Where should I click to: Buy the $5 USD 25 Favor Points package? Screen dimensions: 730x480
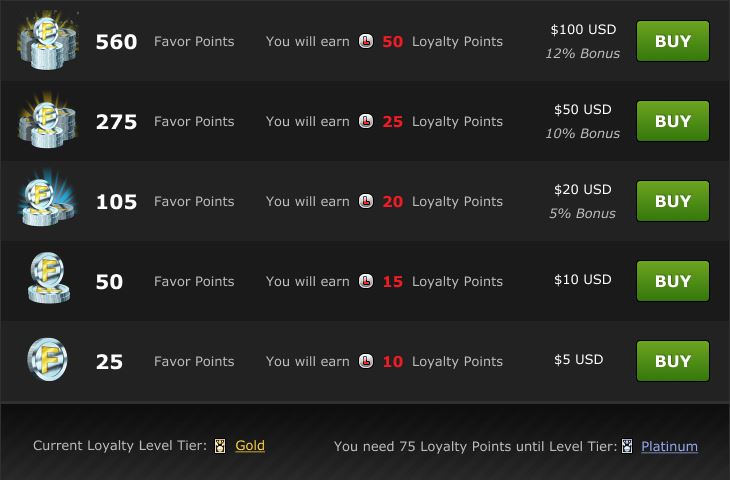coord(673,361)
